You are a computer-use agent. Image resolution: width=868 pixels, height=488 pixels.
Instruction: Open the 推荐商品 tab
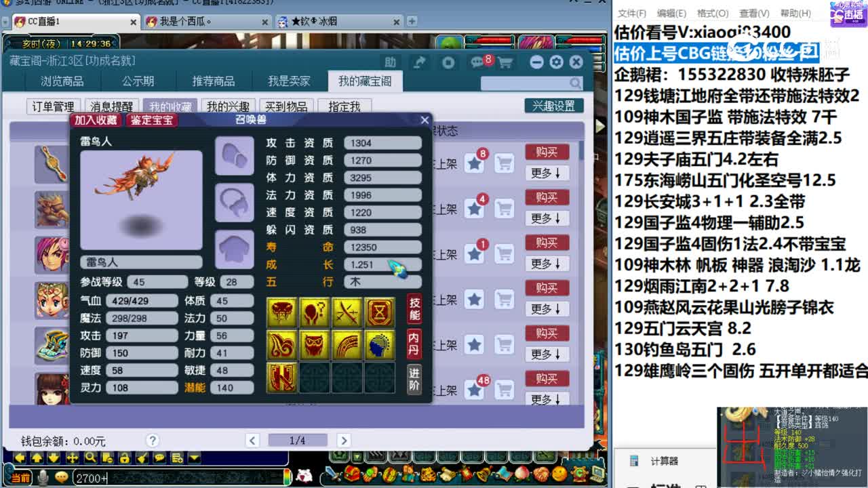(x=213, y=81)
